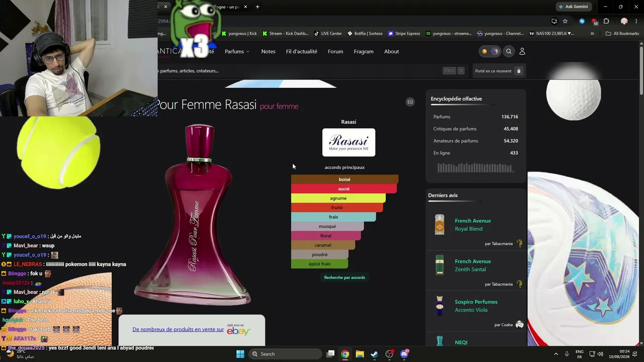644x362 pixels.
Task: Launch Steam from the taskbar
Action: [x=374, y=354]
